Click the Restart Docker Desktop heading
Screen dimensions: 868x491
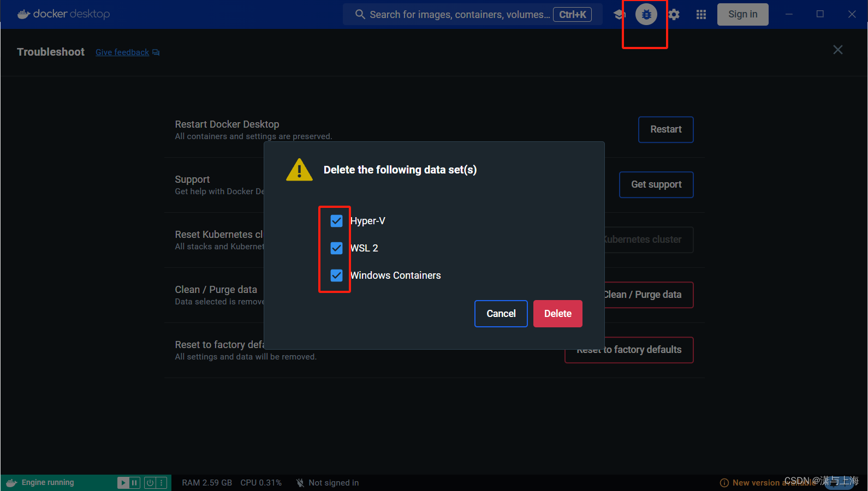[x=227, y=124]
